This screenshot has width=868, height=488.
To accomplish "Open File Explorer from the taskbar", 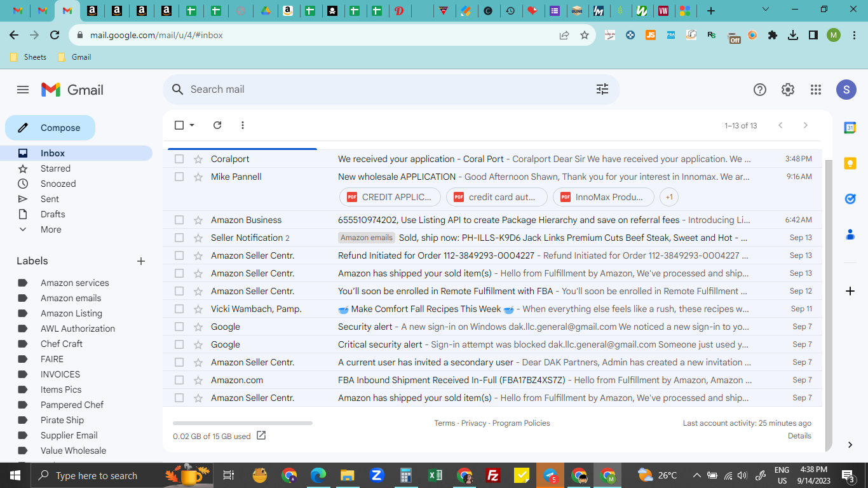I will 347,475.
